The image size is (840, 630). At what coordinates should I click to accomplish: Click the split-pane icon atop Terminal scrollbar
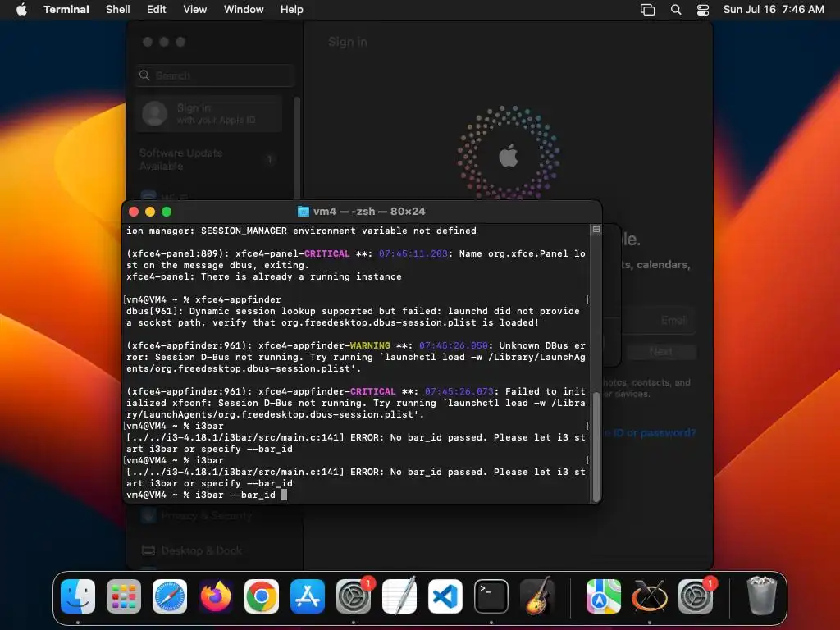coord(596,230)
